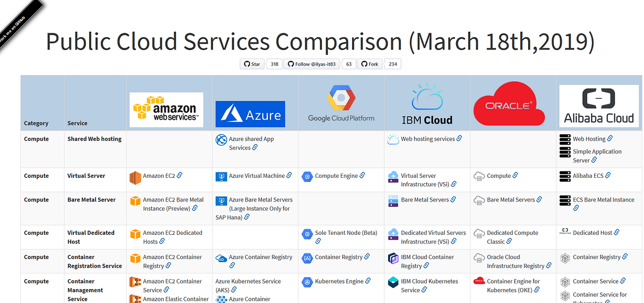Select the Bare Metal Server row label
The image size is (644, 303).
click(x=92, y=200)
